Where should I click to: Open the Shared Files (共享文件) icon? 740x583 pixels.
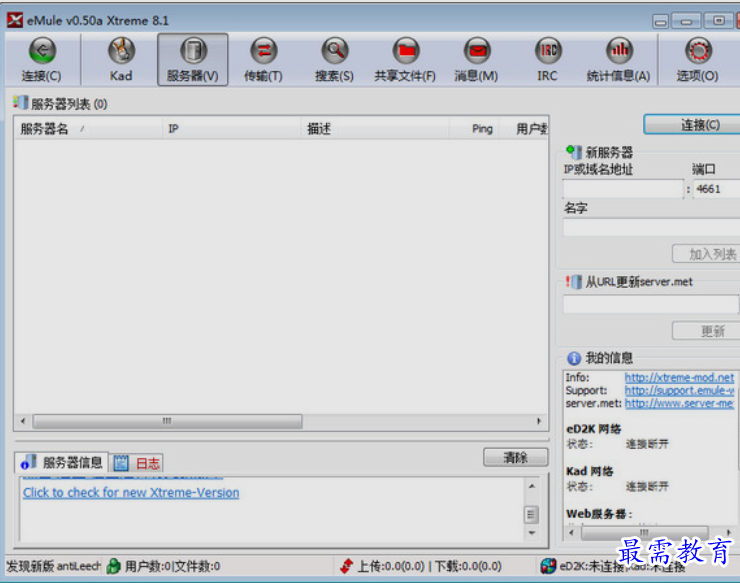(x=406, y=51)
